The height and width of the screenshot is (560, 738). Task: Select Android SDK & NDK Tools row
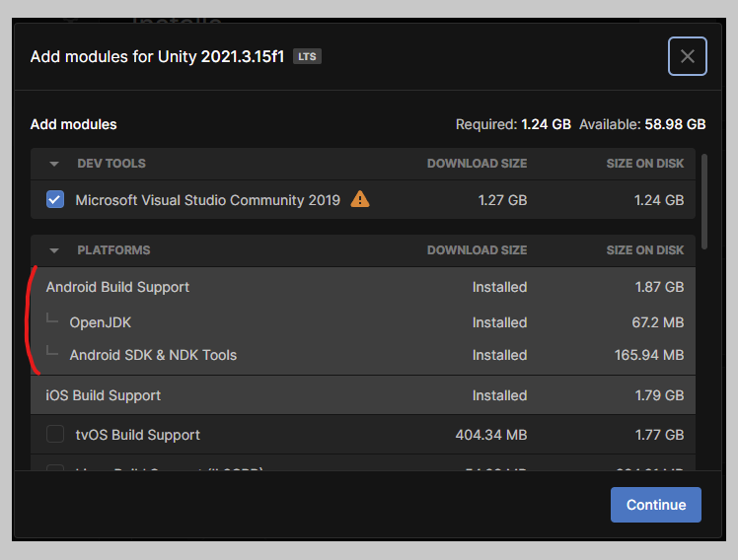click(363, 355)
